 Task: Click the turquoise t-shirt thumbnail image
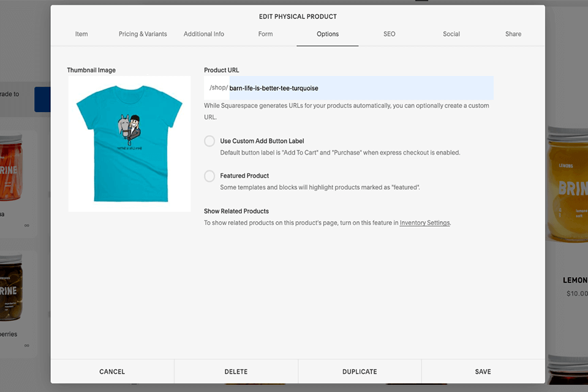129,144
